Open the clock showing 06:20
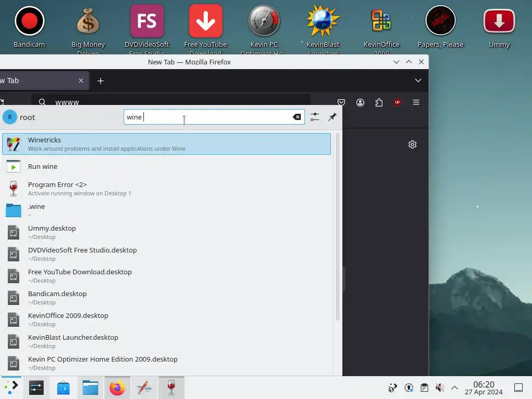 tap(484, 388)
